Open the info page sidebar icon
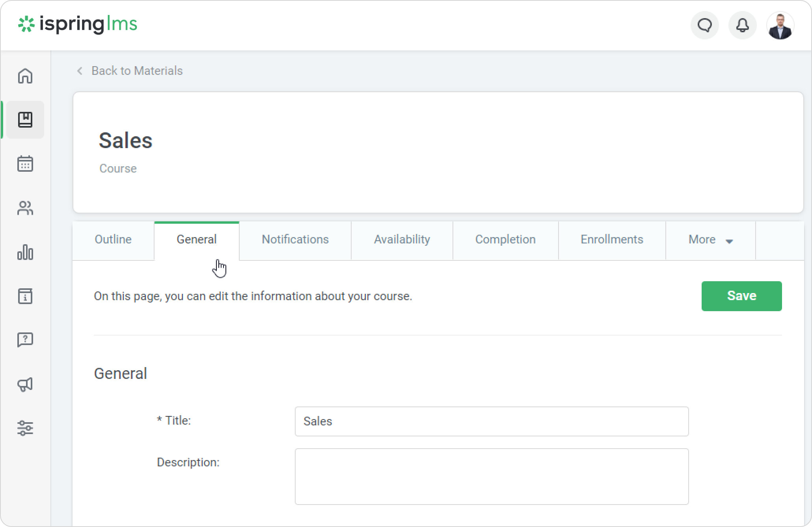The width and height of the screenshot is (812, 527). [x=25, y=296]
